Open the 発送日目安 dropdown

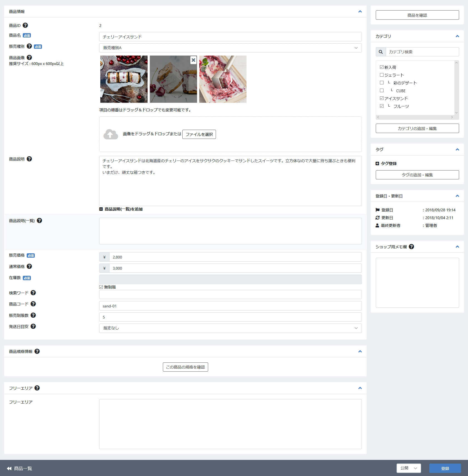click(230, 328)
